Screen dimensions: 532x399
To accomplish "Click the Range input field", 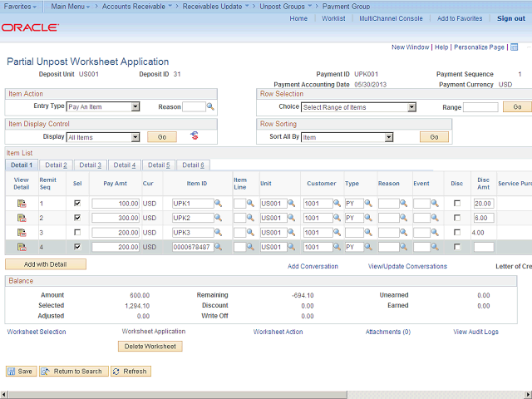I will coord(480,107).
